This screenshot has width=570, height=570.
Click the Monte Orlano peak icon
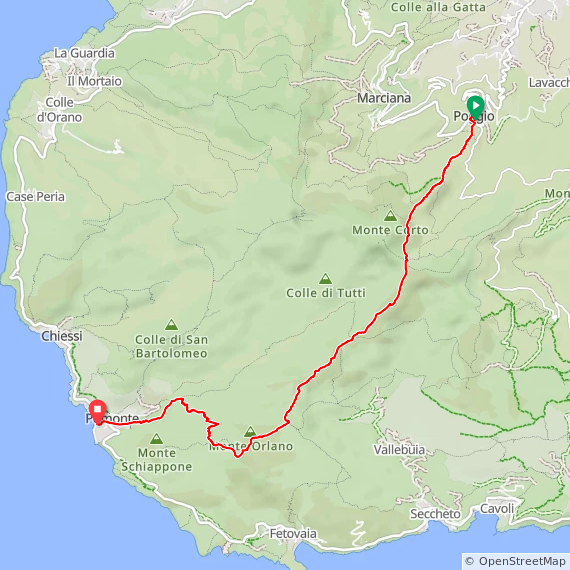point(250,431)
